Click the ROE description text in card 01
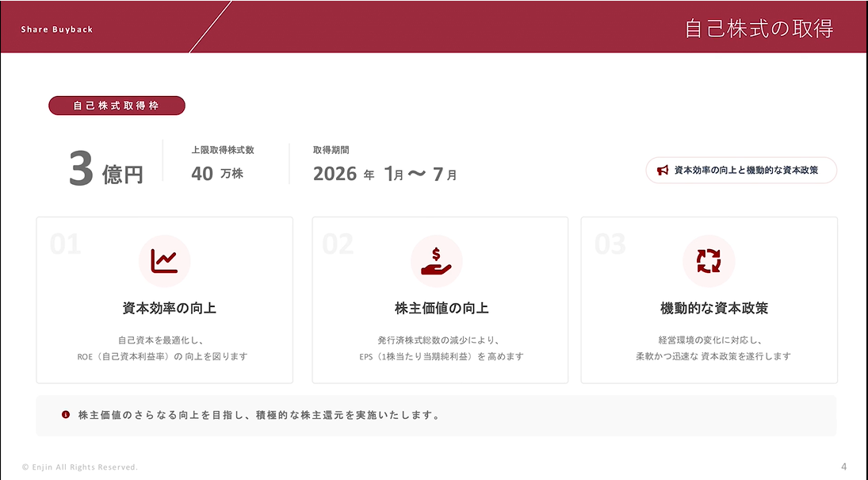The height and width of the screenshot is (480, 868). click(x=163, y=356)
